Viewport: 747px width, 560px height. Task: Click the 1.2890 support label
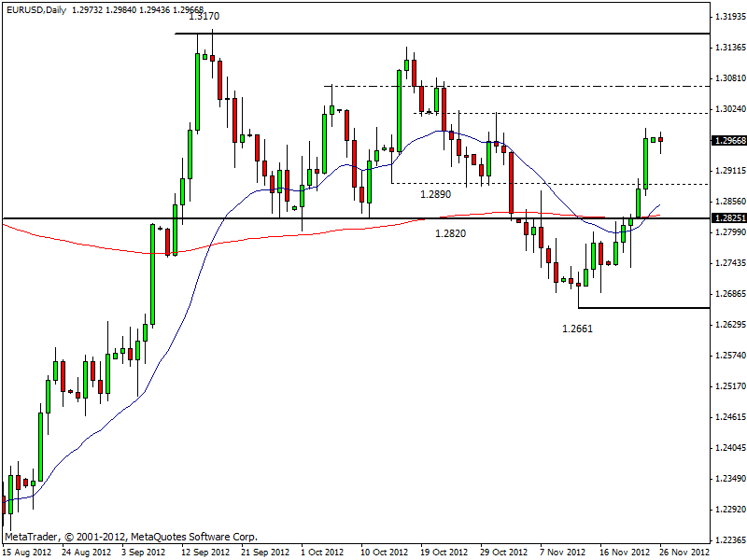pos(435,194)
